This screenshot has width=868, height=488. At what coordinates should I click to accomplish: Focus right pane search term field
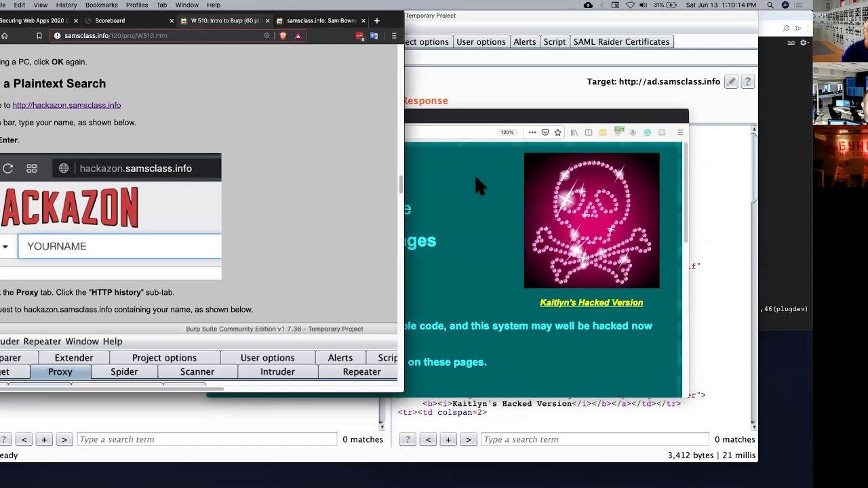point(595,440)
